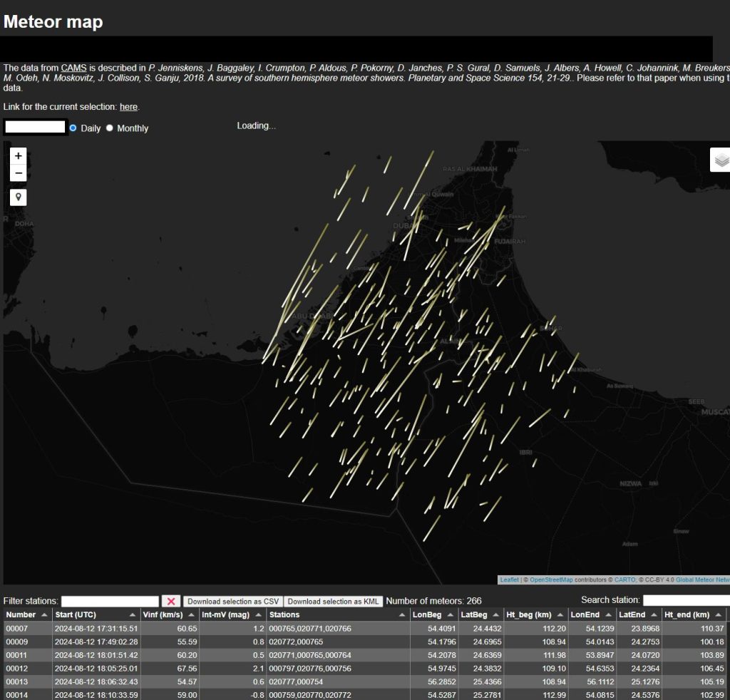Zoom in on the meteor map
Viewport: 730px width, 700px height.
pos(19,156)
